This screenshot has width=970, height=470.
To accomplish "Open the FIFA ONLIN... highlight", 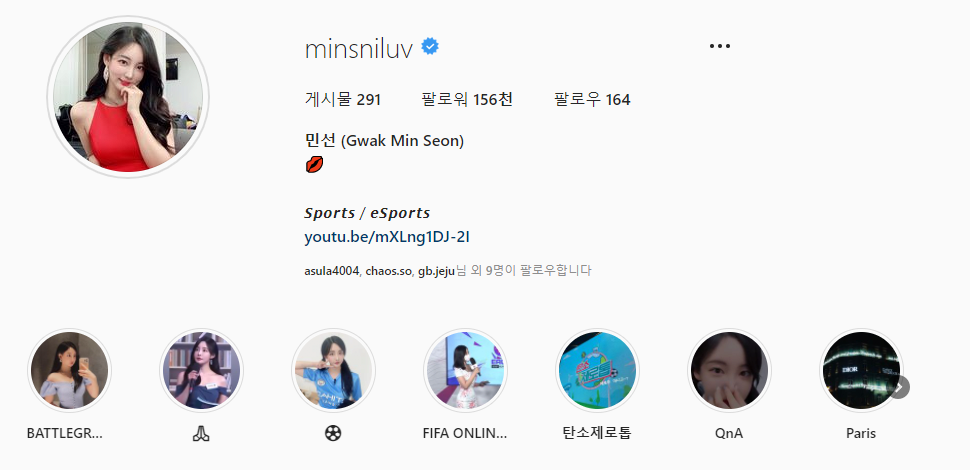I will click(465, 370).
